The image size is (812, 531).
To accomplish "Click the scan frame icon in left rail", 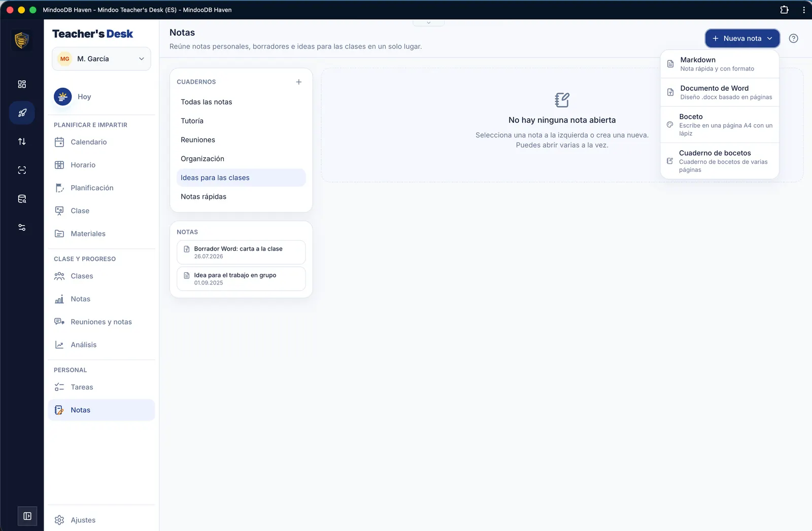I will 22,170.
